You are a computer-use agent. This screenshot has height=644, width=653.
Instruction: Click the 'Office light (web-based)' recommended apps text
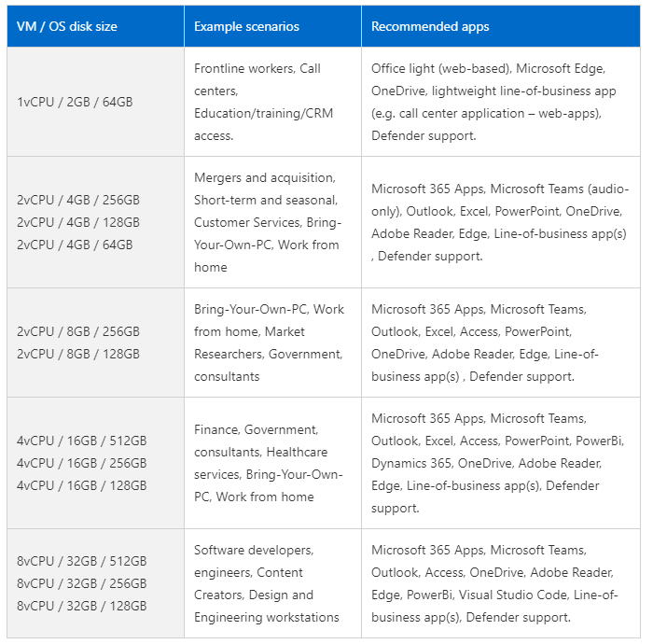[439, 68]
